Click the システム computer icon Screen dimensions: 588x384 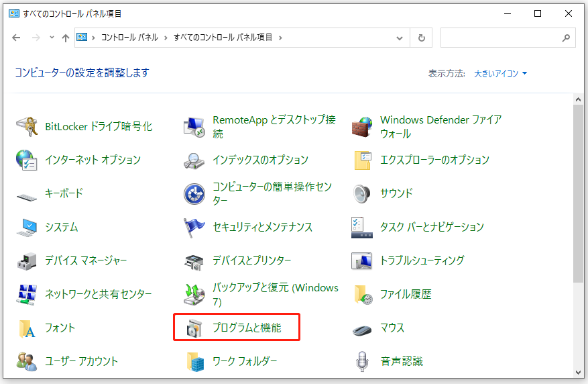pyautogui.click(x=27, y=227)
